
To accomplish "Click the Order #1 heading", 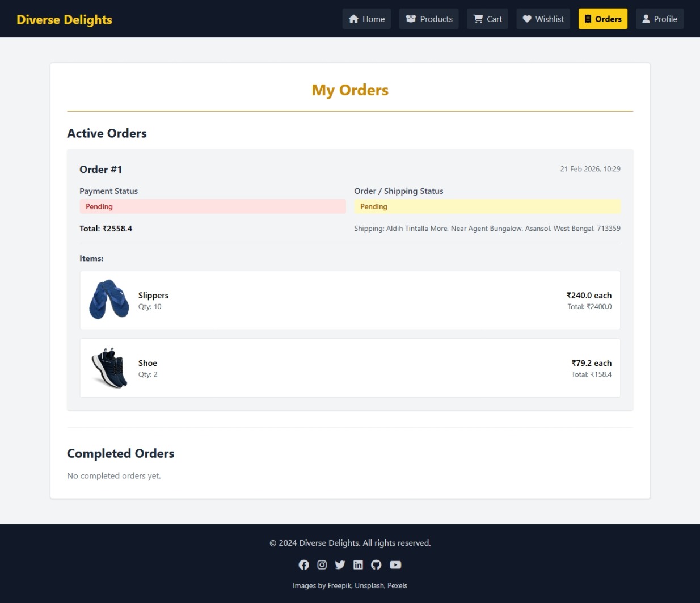I will point(100,170).
